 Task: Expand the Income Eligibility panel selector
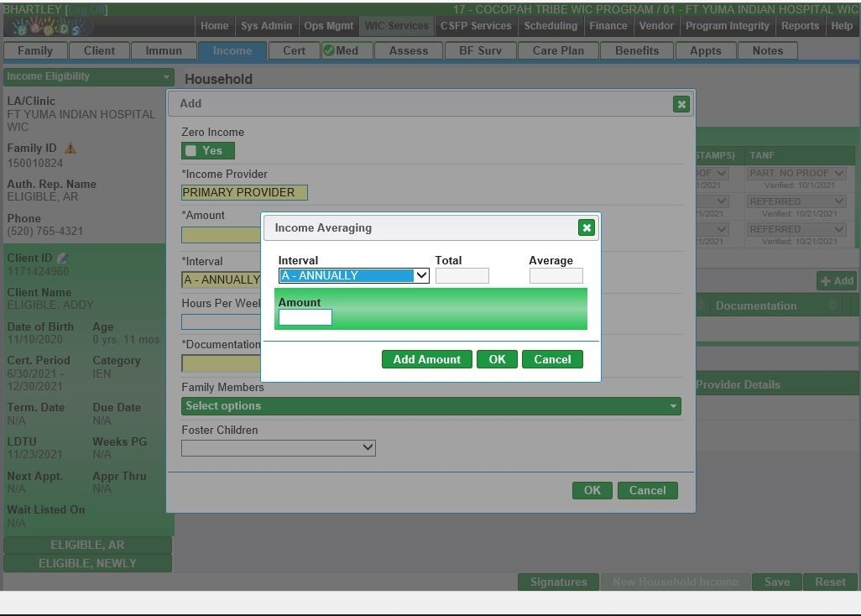[x=87, y=76]
